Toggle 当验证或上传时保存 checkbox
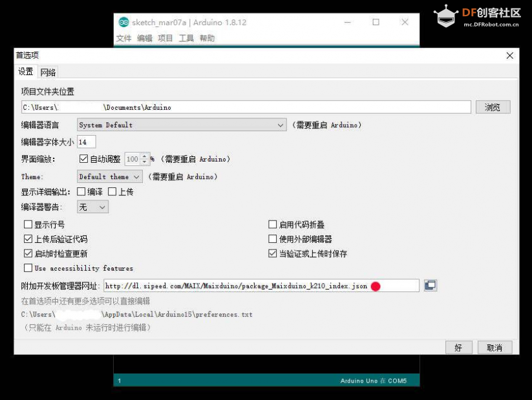This screenshot has height=400, width=532. tap(272, 253)
